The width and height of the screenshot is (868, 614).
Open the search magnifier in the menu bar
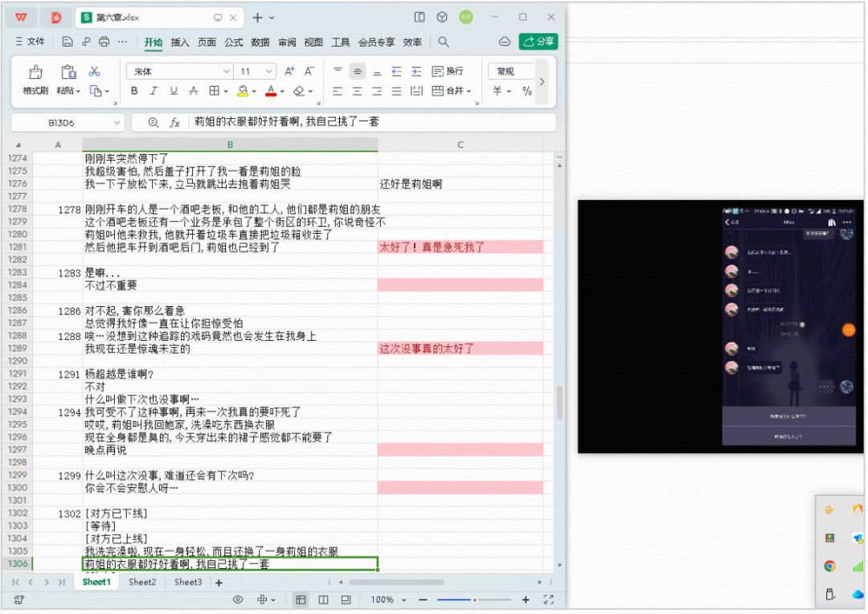click(444, 42)
